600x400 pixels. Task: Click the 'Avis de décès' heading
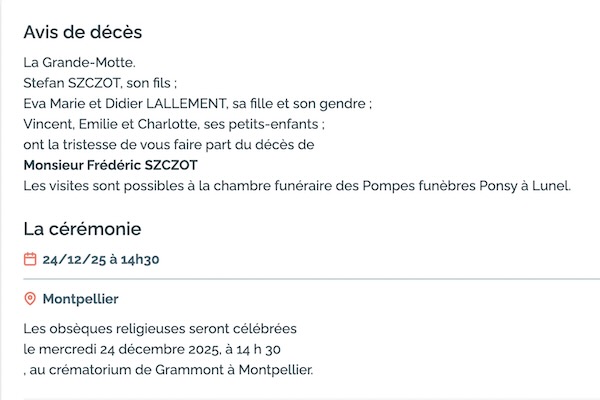point(82,32)
